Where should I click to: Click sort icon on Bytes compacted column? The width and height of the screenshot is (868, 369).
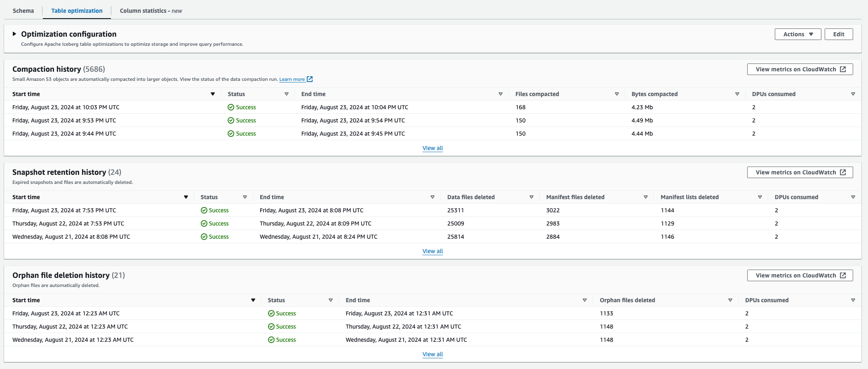[737, 94]
